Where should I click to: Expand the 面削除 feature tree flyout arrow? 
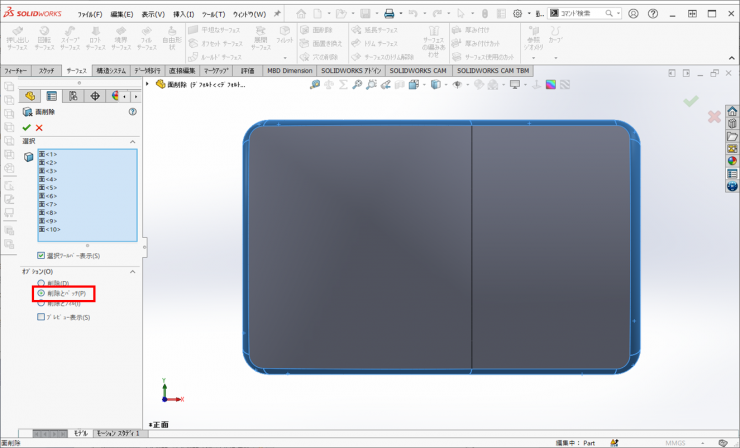[148, 85]
